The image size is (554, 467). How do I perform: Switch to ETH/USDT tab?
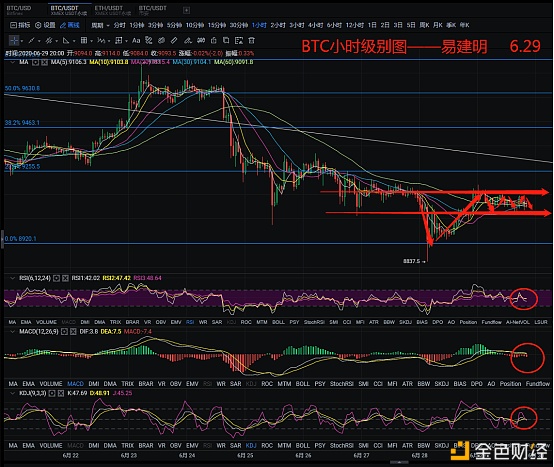tap(112, 10)
